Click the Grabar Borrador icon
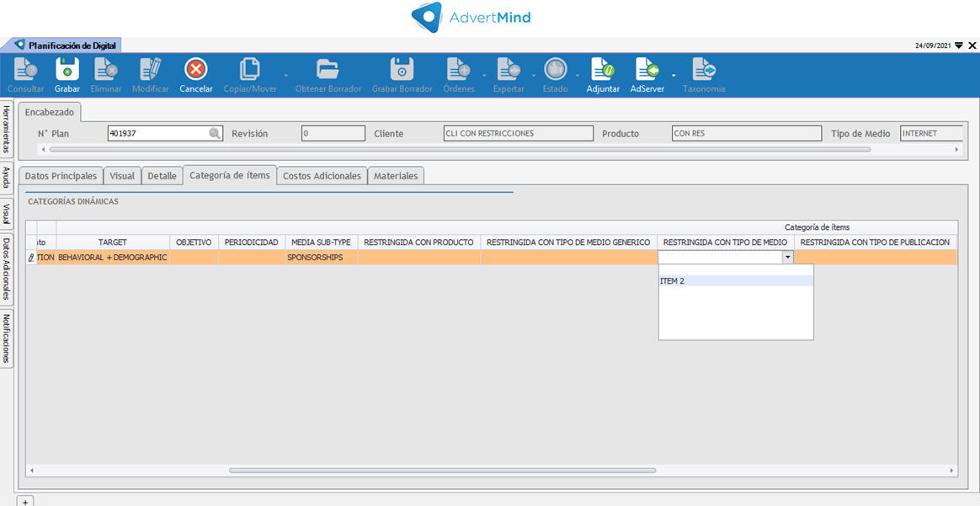Screen dimensions: 980x506 402,69
